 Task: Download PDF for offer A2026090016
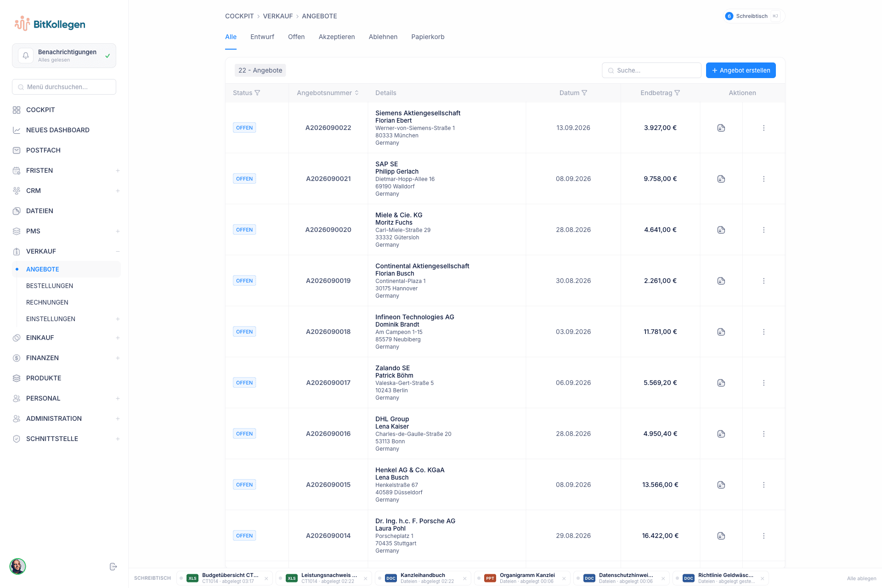coord(721,434)
